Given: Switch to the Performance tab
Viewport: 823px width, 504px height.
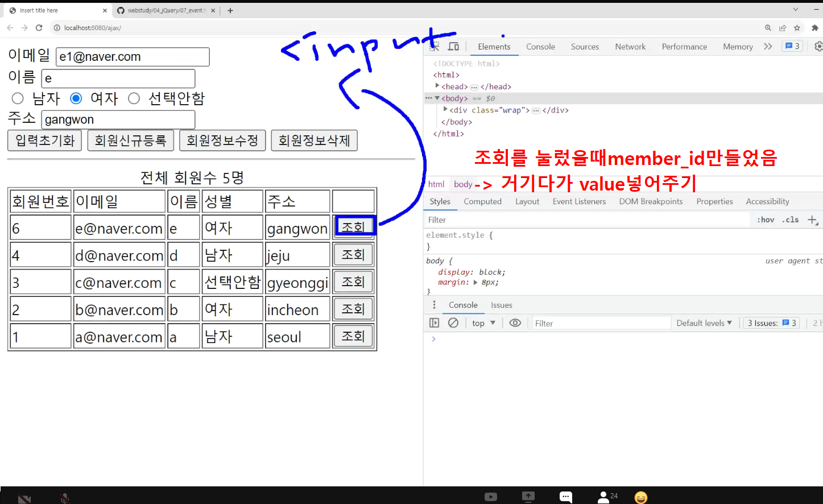Looking at the screenshot, I should click(x=684, y=47).
